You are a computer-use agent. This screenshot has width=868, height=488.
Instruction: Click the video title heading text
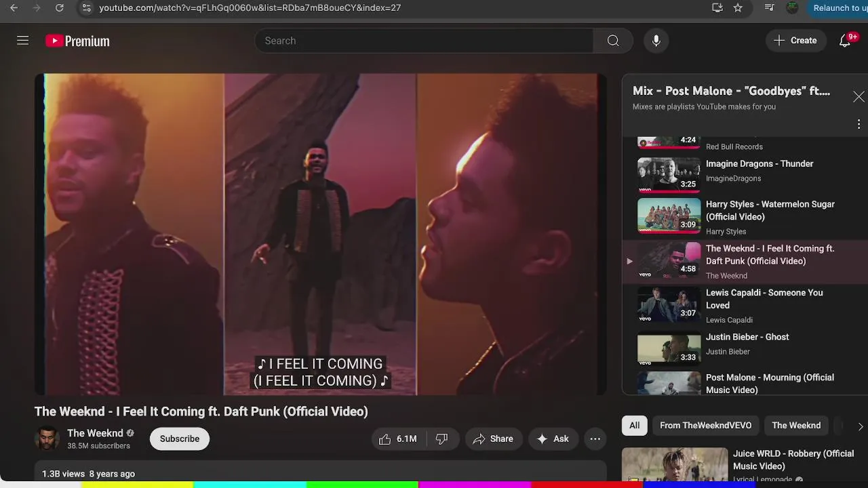coord(201,411)
